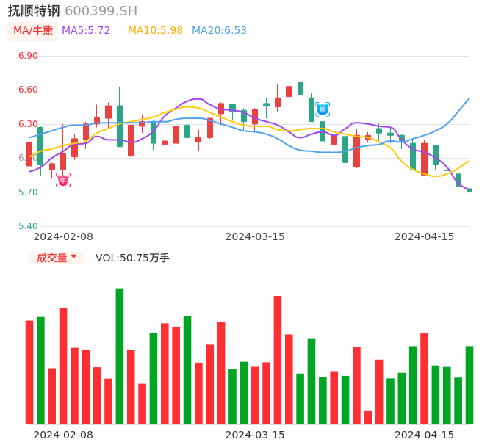
Task: Click the MA5:5.72 legend label
Action: 86,31
